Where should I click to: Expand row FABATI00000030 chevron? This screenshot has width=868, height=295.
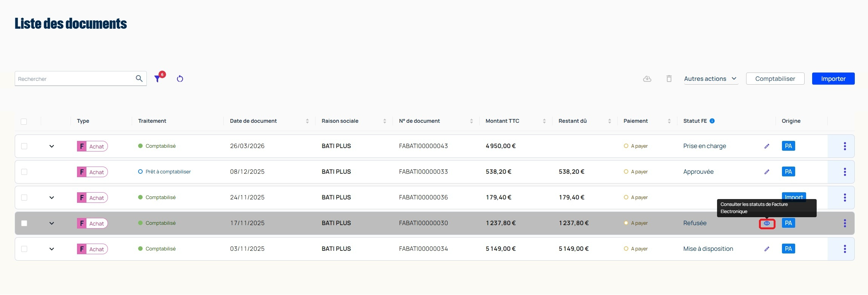coord(52,223)
